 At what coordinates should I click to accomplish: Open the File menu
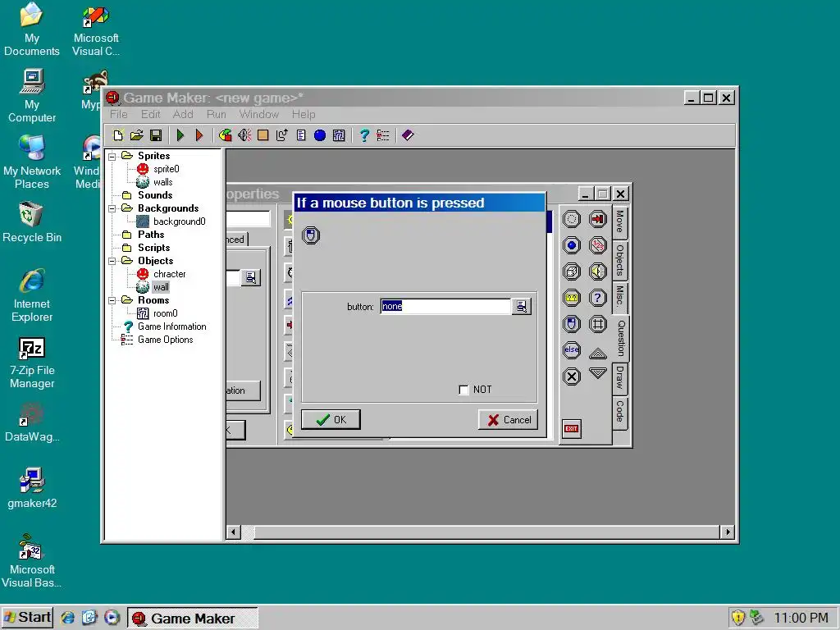(118, 114)
